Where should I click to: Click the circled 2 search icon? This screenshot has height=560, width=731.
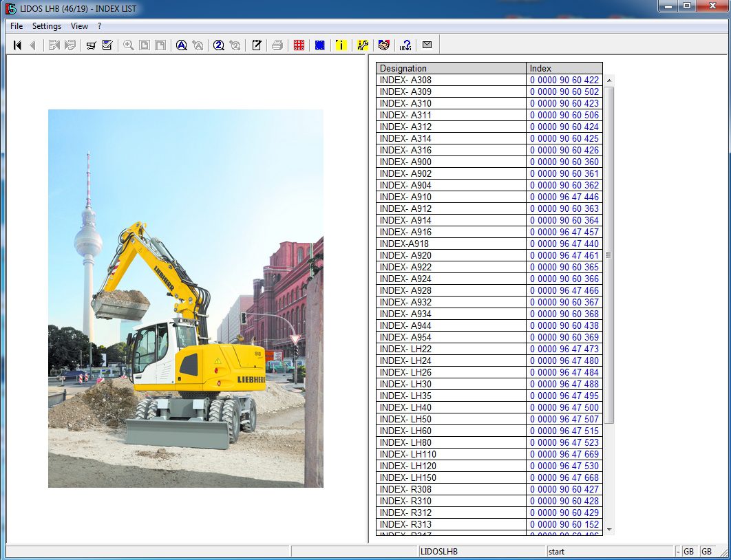pos(219,45)
